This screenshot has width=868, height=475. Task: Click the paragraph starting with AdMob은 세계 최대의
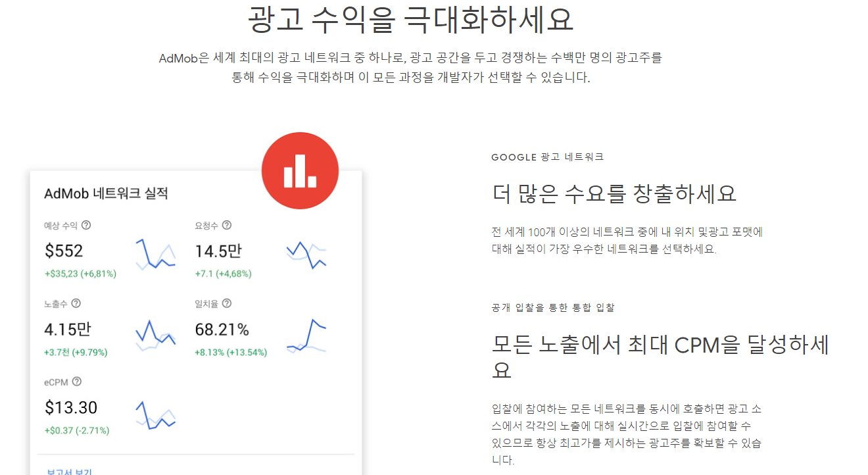(411, 68)
